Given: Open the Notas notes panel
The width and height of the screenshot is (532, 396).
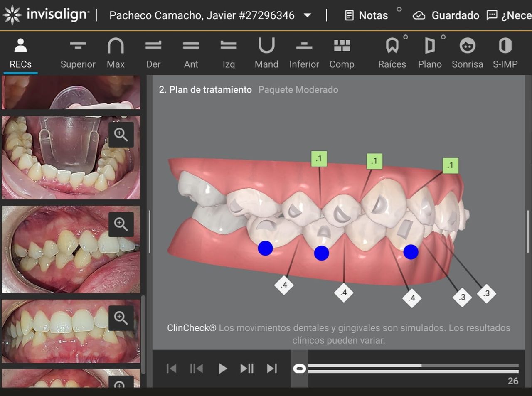Looking at the screenshot, I should 367,15.
